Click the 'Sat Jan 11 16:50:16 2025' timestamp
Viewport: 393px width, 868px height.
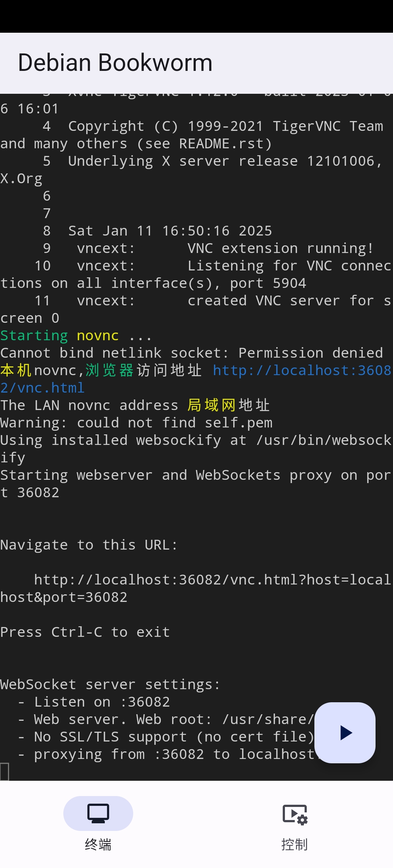pos(170,231)
